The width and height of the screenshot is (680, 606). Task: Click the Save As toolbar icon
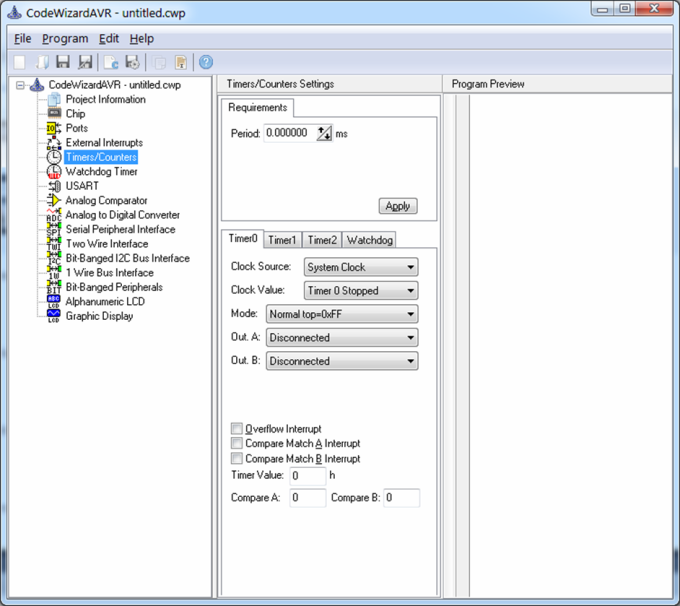85,62
